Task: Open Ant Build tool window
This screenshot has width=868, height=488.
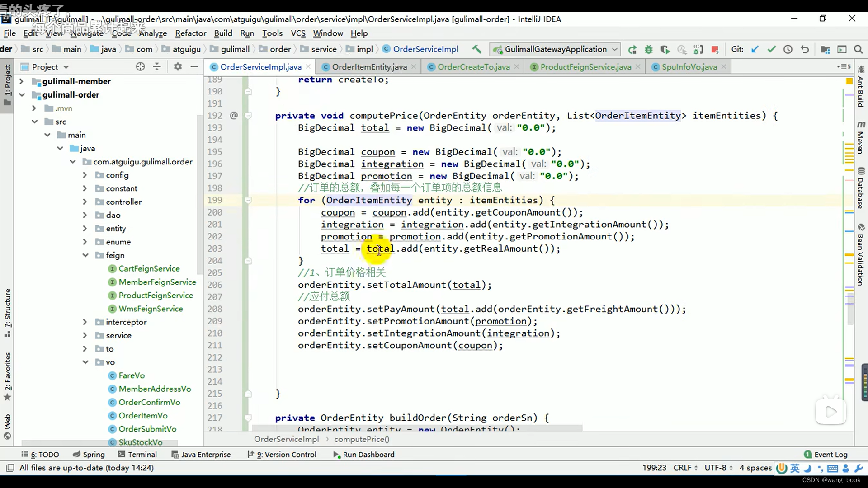Action: click(x=860, y=86)
